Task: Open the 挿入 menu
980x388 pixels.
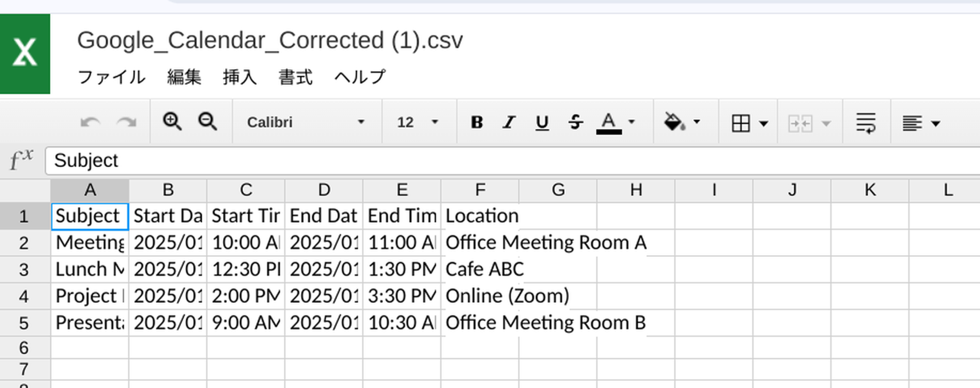Action: tap(240, 78)
